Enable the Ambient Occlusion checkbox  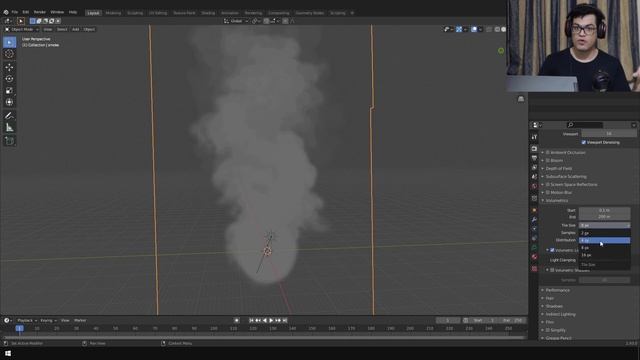(548, 152)
